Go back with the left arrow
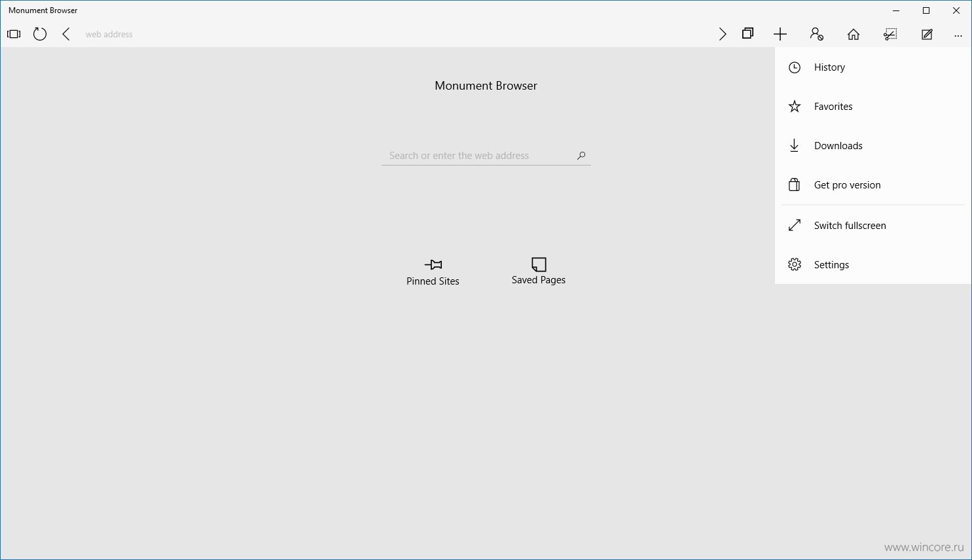Image resolution: width=972 pixels, height=560 pixels. point(66,34)
